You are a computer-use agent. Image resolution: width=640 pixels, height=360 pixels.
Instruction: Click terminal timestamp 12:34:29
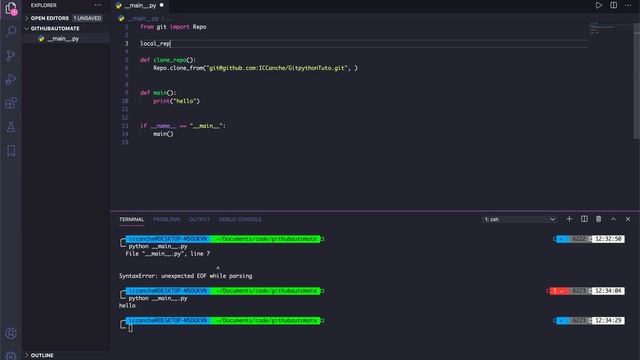pos(608,320)
